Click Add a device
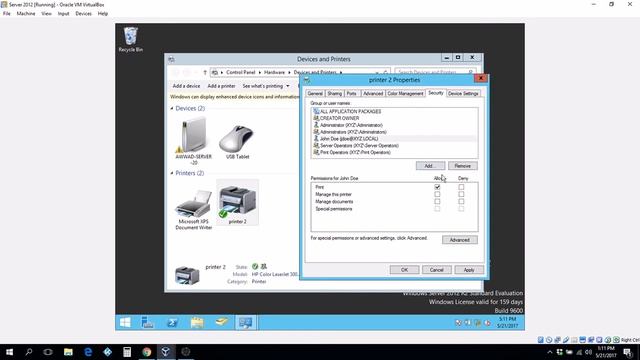This screenshot has width=640, height=360. [186, 86]
